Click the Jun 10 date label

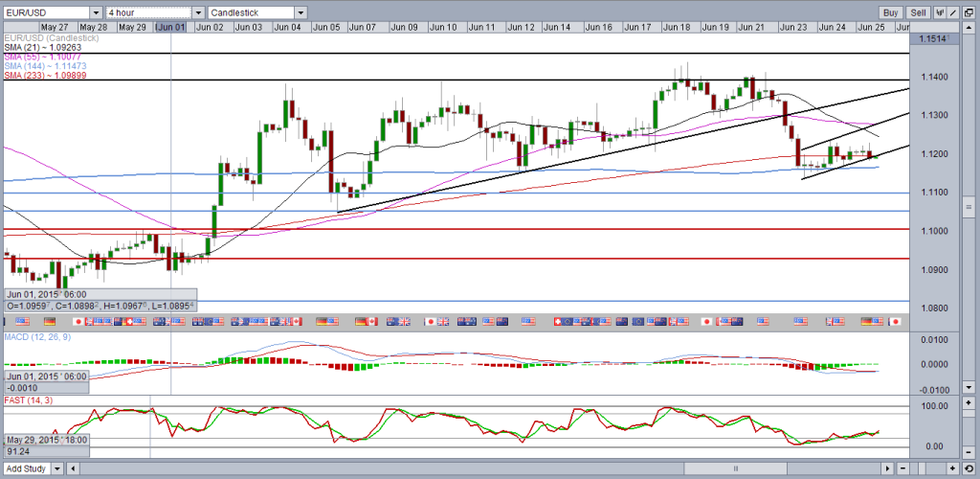444,28
